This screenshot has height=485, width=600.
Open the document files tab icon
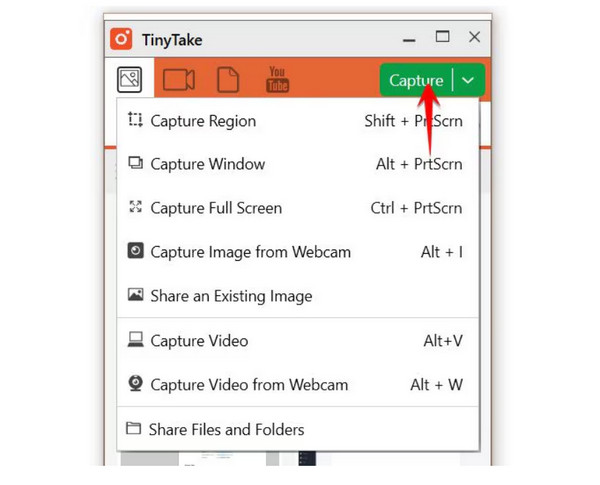228,80
